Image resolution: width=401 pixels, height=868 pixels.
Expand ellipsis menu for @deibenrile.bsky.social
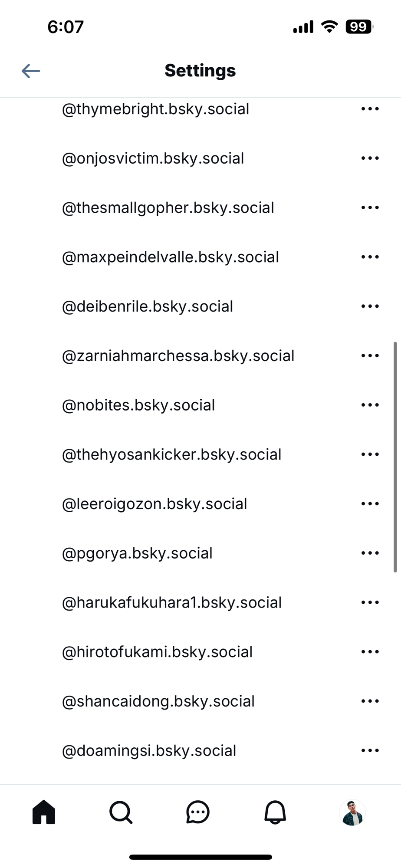(370, 306)
